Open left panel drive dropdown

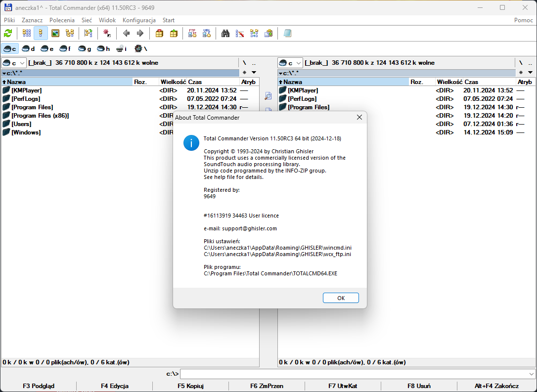(x=14, y=63)
